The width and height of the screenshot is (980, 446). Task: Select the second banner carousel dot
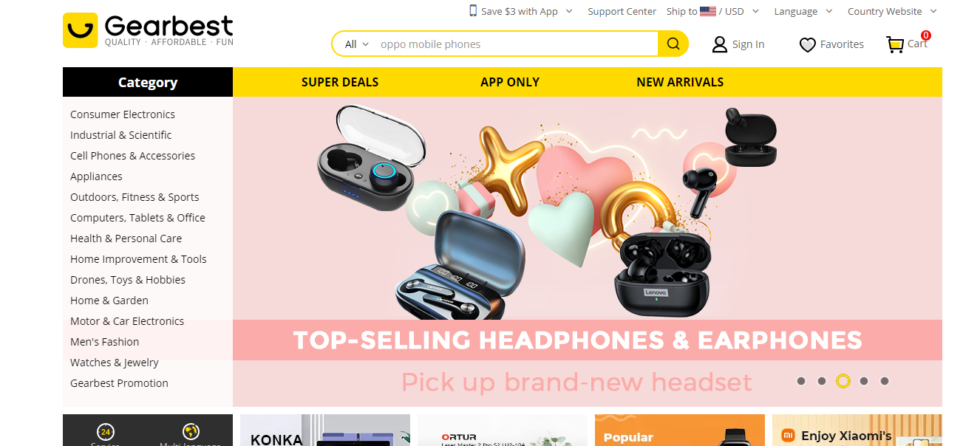822,381
